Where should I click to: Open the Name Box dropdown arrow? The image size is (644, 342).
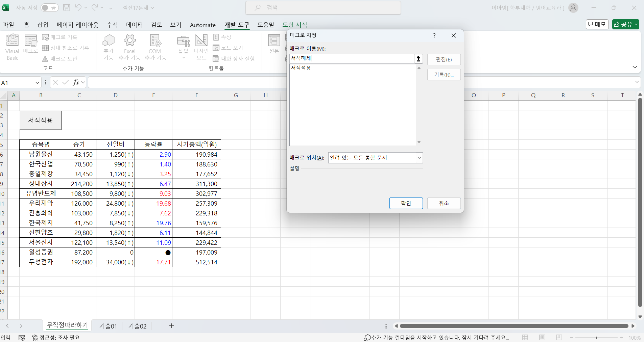37,83
